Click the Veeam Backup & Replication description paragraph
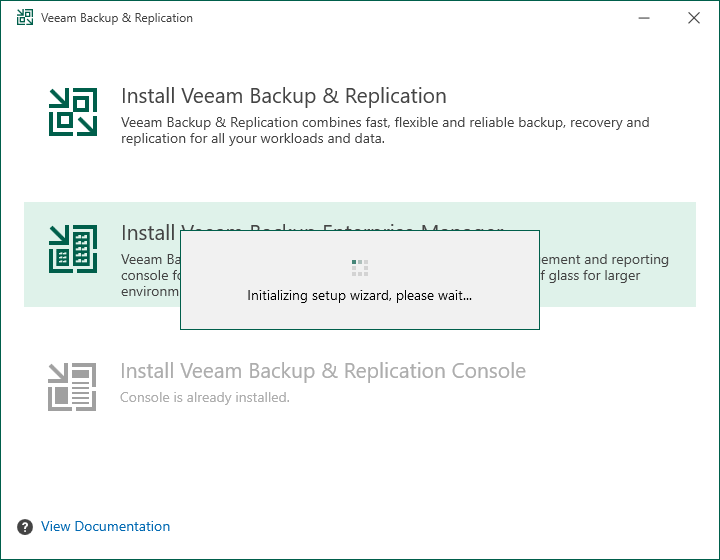 [385, 130]
